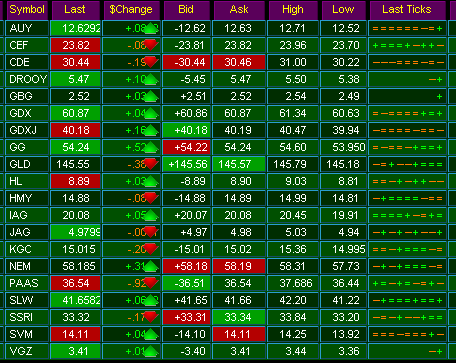Click the red down arrow in JAG row
Viewport: 456px width, 363px height.
click(151, 232)
